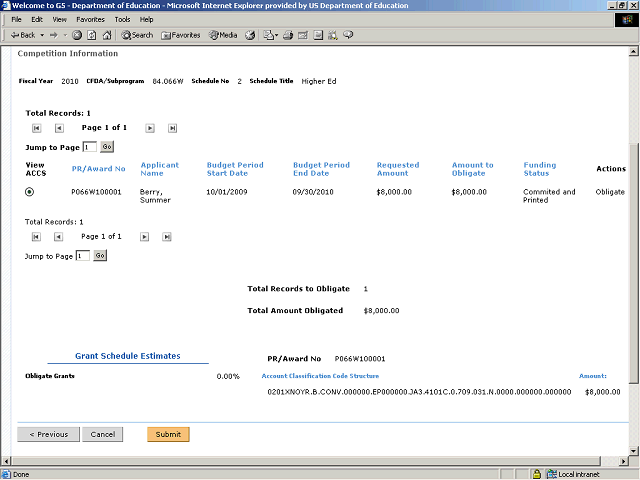Open the Favorites menu
The image size is (640, 480).
point(91,20)
